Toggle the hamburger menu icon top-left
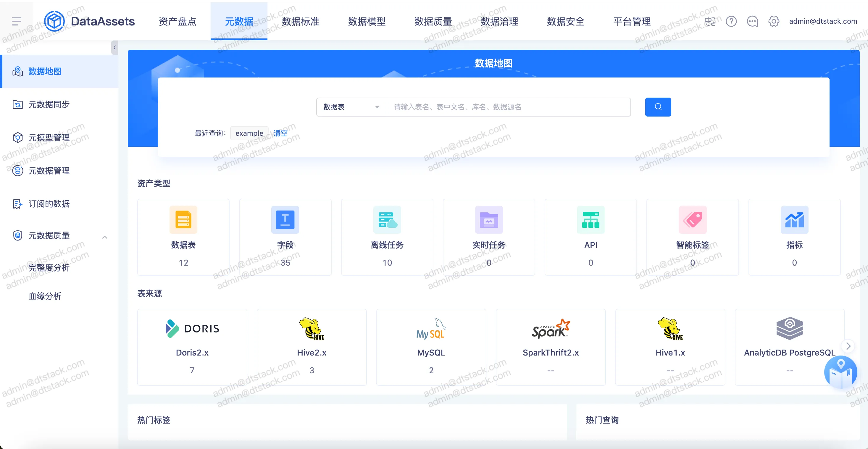Image resolution: width=868 pixels, height=449 pixels. (16, 22)
